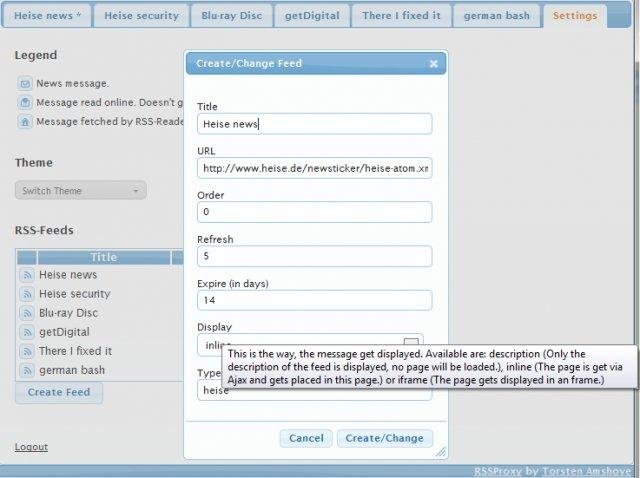Select 'Blu-ray Disc' feed row text
The width and height of the screenshot is (640, 478).
[x=69, y=313]
